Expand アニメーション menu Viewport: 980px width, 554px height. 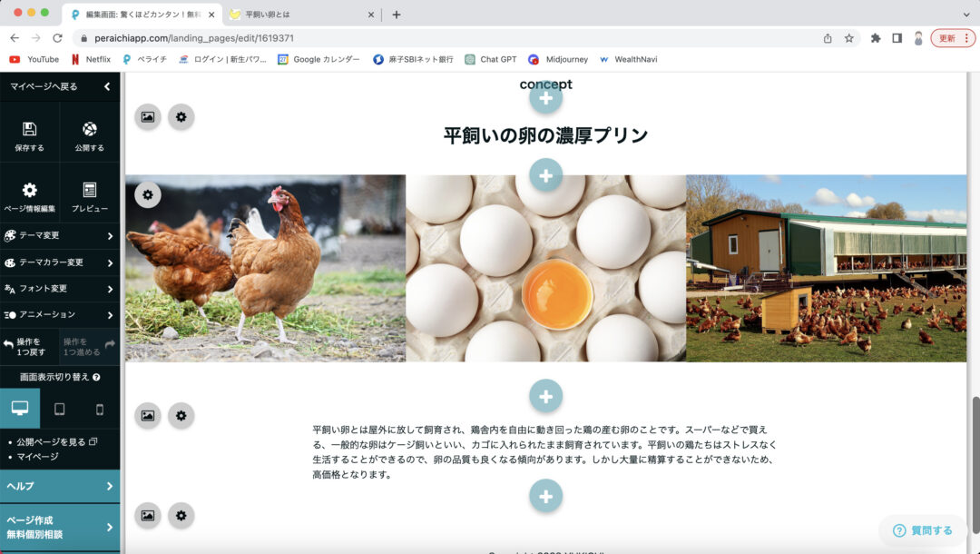(60, 314)
